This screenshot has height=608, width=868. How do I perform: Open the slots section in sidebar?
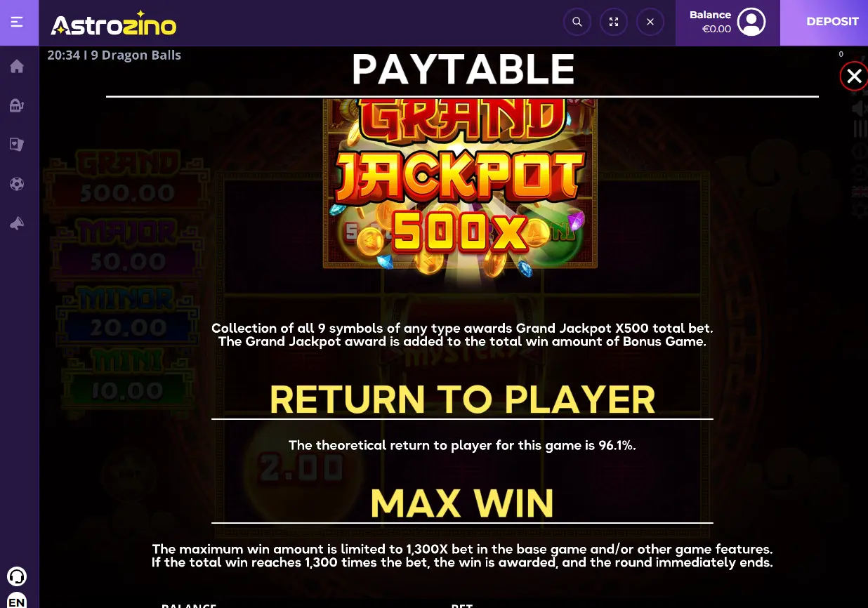point(17,105)
